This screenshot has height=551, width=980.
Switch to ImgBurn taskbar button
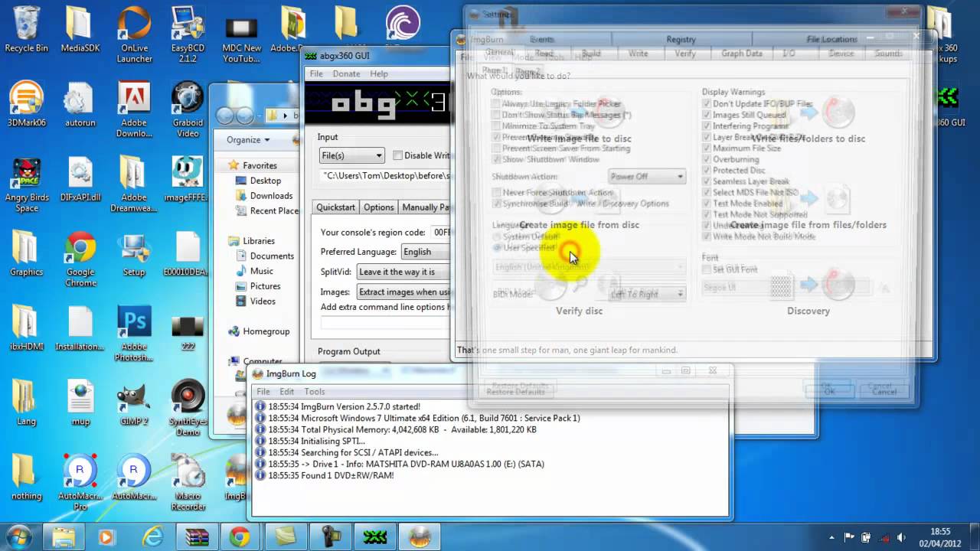(x=419, y=536)
